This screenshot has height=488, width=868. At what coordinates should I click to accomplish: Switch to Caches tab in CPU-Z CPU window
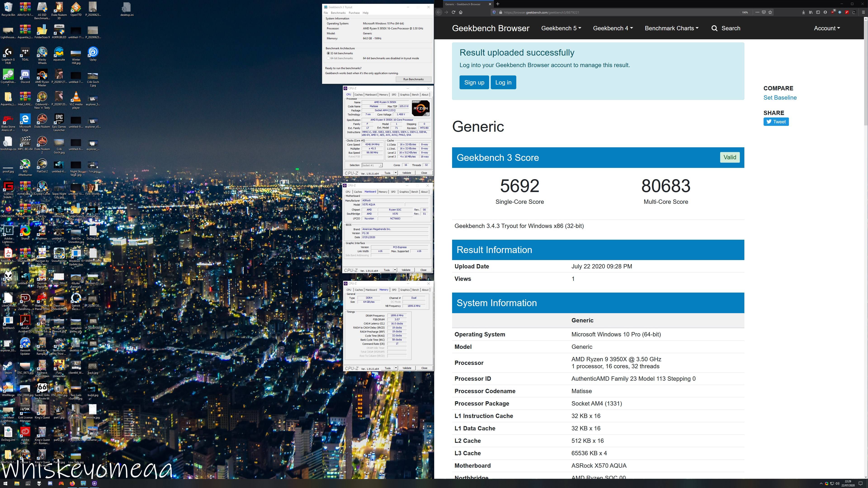pos(359,95)
